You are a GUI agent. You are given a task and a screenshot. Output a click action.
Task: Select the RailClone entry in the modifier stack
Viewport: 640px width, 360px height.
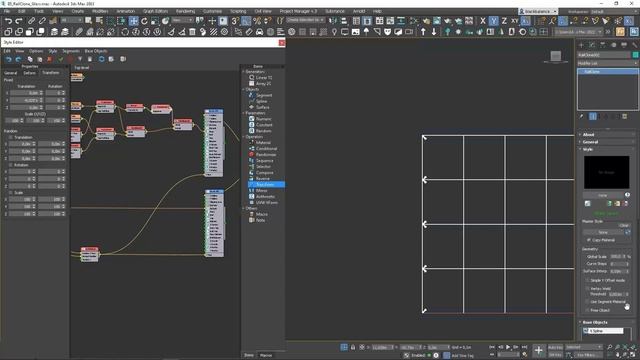coord(608,71)
